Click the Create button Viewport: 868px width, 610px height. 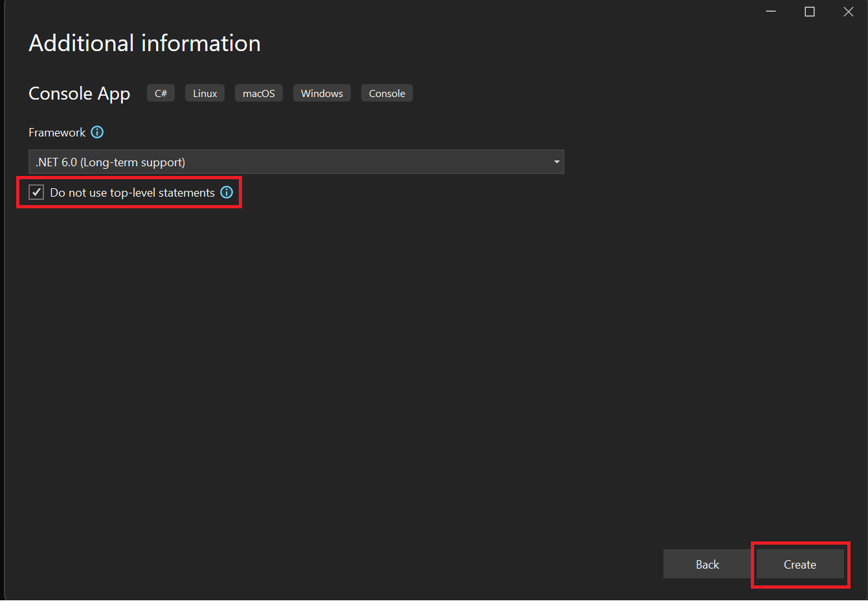click(x=799, y=564)
